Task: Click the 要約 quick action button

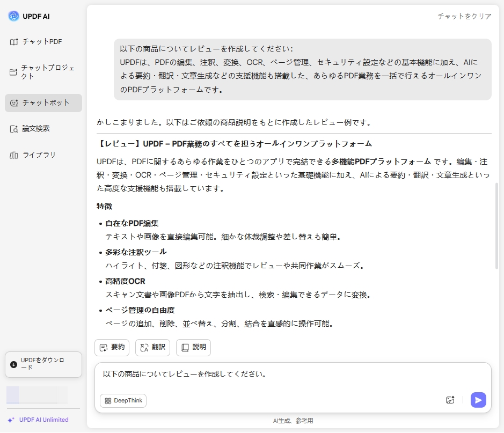Action: 112,347
